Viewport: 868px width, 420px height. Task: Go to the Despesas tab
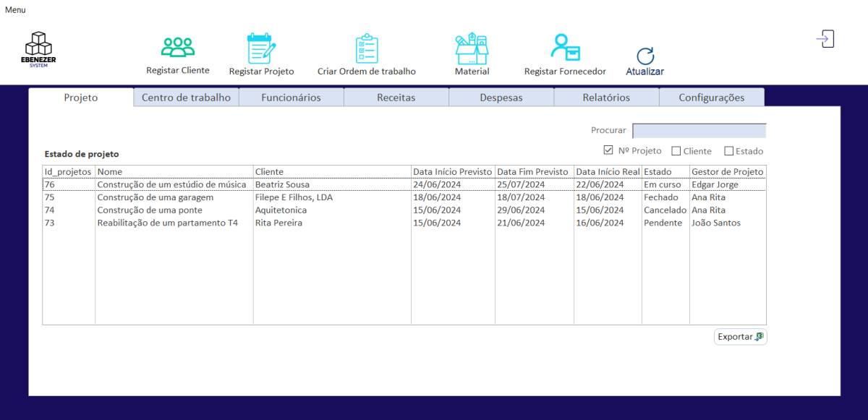pyautogui.click(x=501, y=98)
